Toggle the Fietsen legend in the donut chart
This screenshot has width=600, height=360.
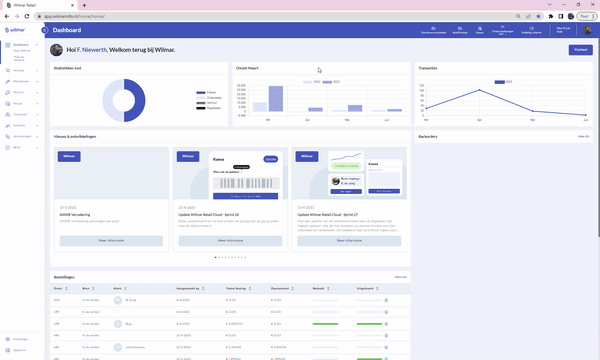point(206,93)
